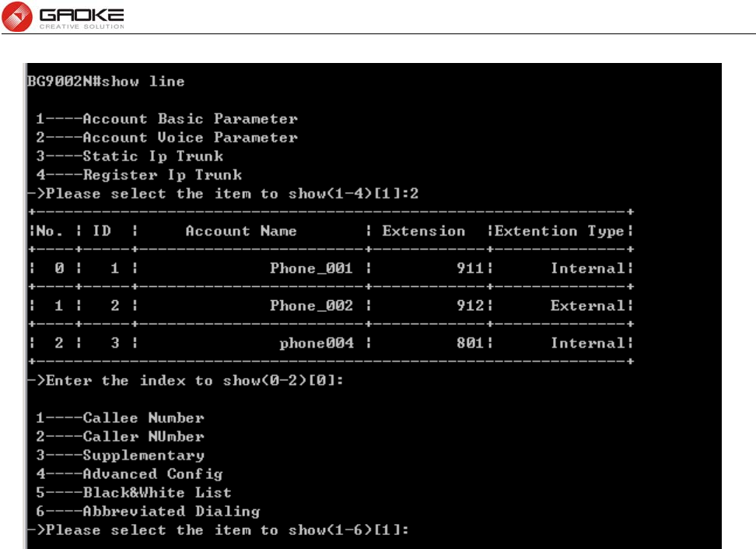Click the 'External' type of Phone_002
Screen dimensions: 756x549
coord(588,306)
